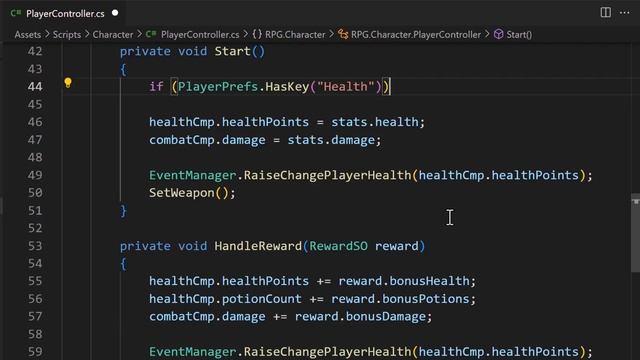Click the closing brace on line 51
This screenshot has width=640, height=360.
coord(123,211)
